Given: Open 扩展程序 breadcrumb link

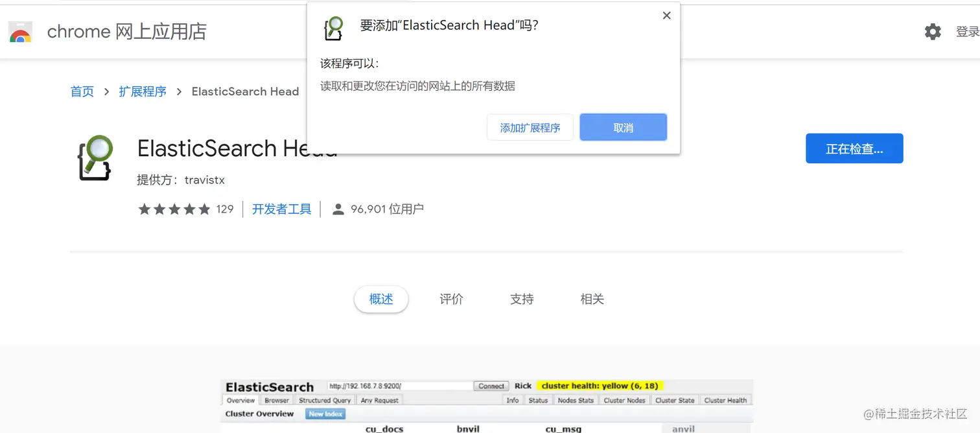Looking at the screenshot, I should [143, 91].
